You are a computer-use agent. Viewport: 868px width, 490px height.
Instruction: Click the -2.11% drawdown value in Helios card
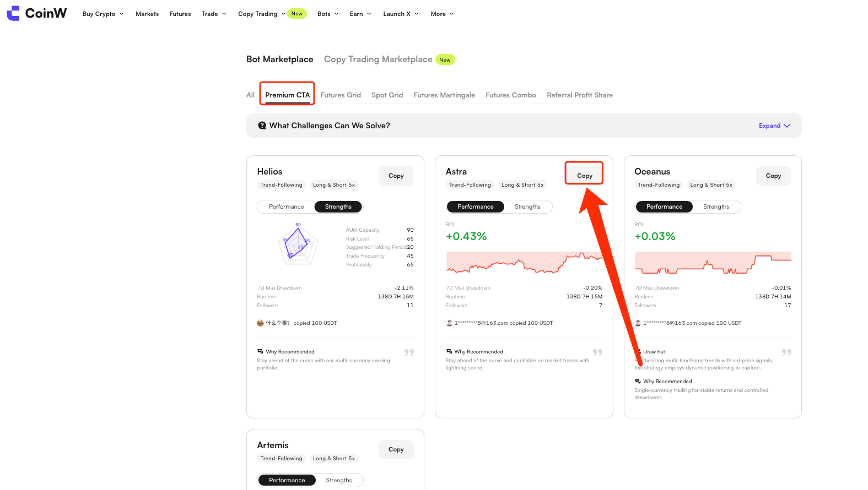click(x=404, y=288)
